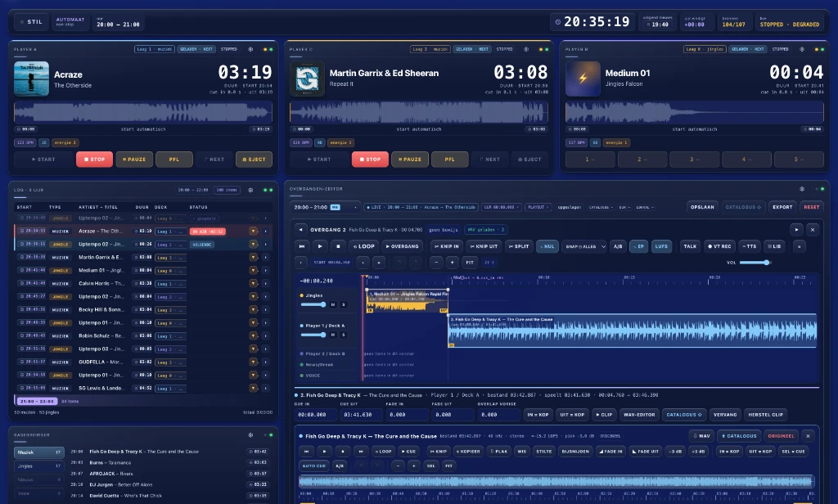Image resolution: width=838 pixels, height=504 pixels.
Task: Solo the Player 1 / Deck A track
Action: pyautogui.click(x=344, y=335)
